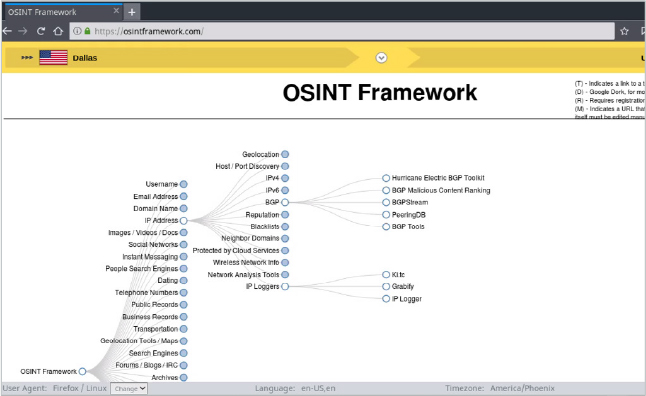Expand the IPv4 node

click(285, 178)
